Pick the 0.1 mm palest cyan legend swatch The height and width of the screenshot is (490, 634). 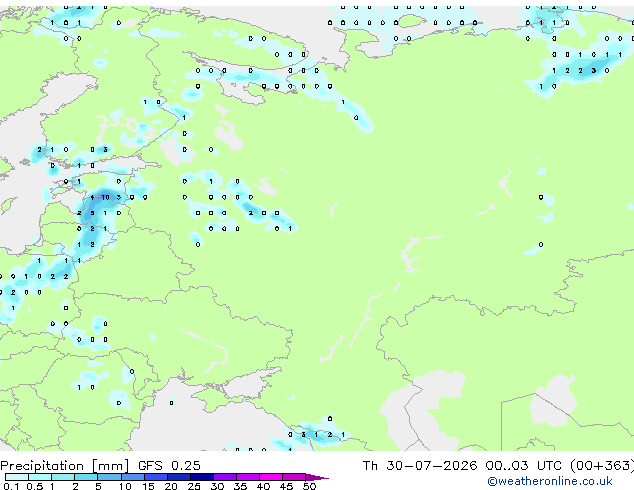click(x=17, y=477)
